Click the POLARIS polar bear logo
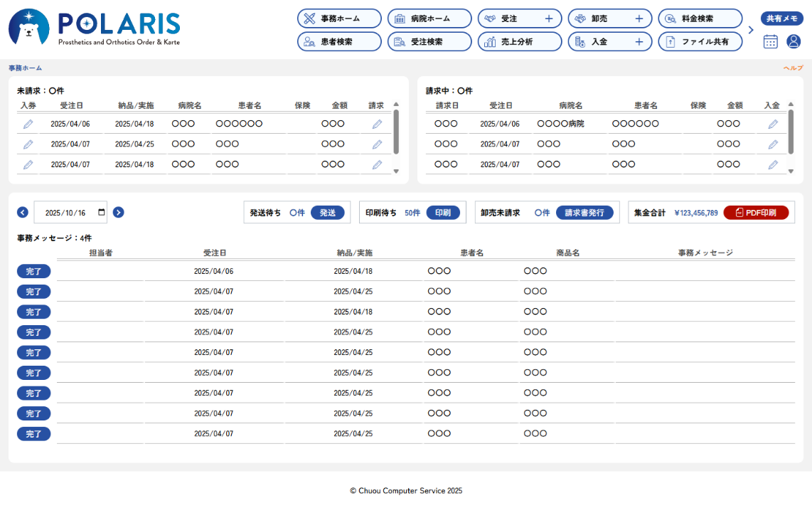Viewport: 812px width, 508px height. pos(29,28)
